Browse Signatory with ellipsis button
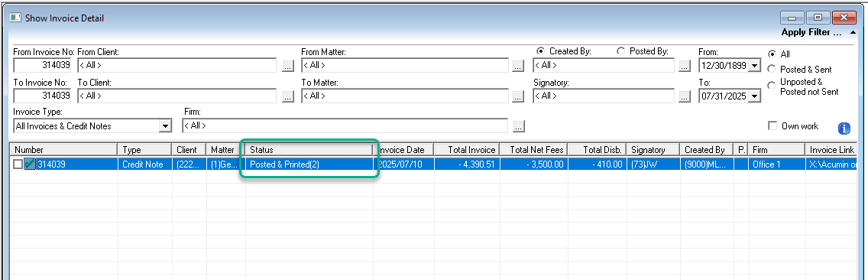 coord(685,96)
